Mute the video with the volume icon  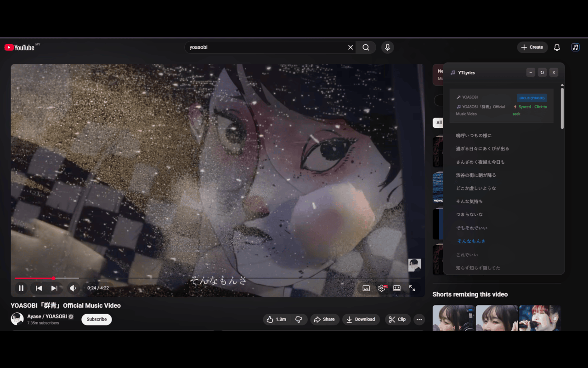point(73,288)
